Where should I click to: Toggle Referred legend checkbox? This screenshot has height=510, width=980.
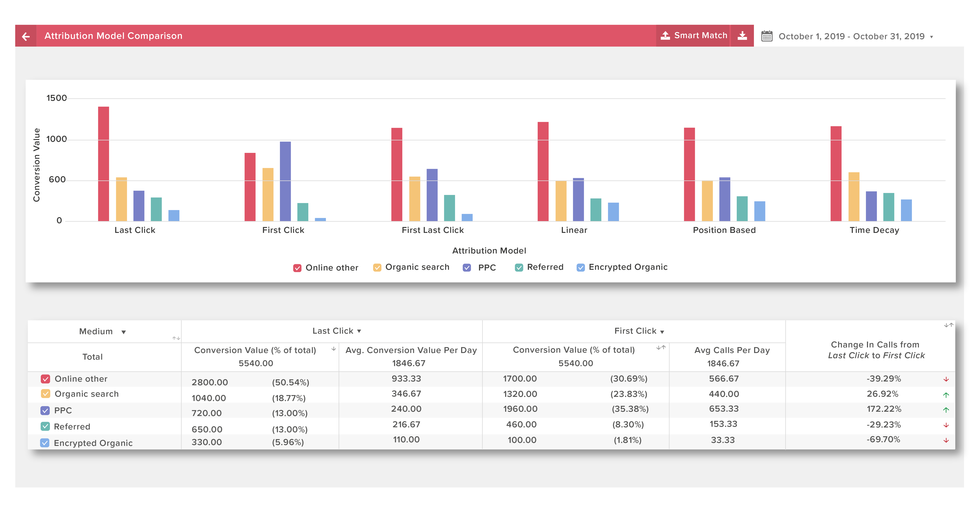click(519, 267)
